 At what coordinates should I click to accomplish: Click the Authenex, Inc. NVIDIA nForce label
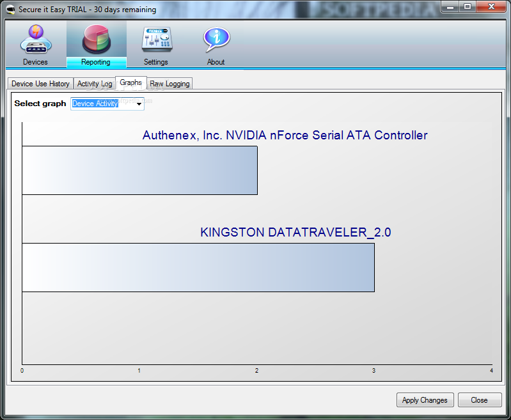click(285, 136)
